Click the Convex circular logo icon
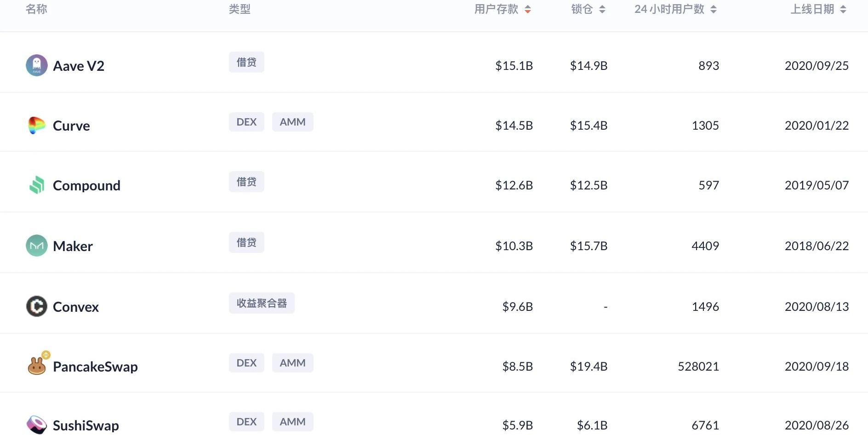 (x=37, y=306)
